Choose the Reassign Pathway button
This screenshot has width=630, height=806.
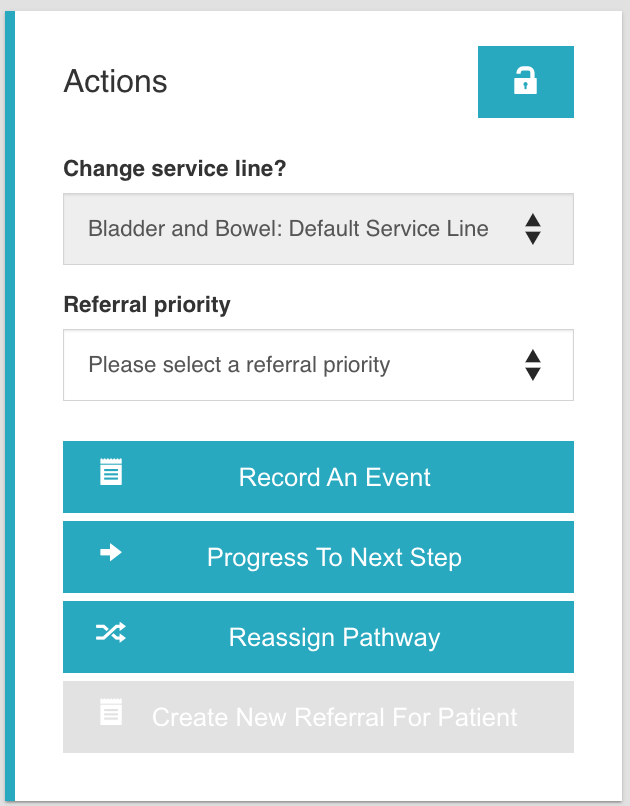click(x=334, y=637)
